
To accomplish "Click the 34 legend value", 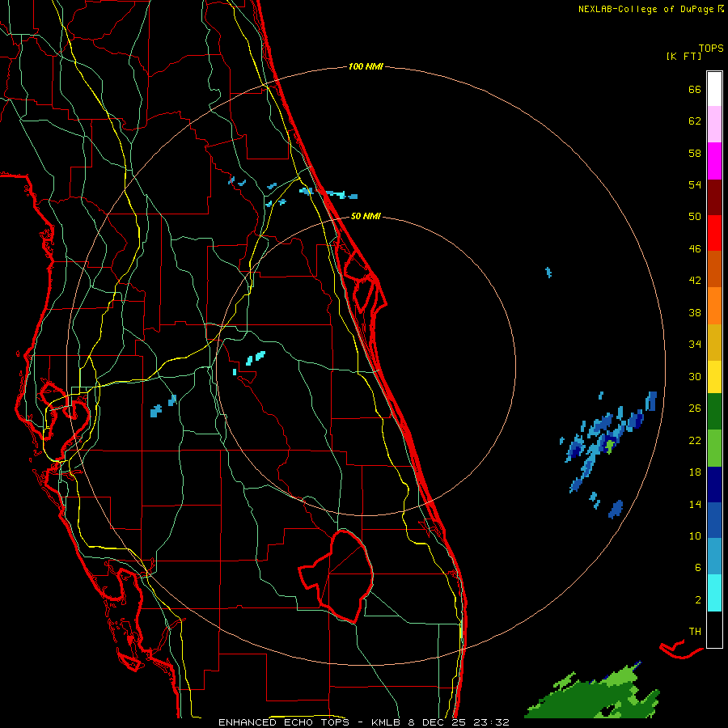I will click(x=695, y=344).
